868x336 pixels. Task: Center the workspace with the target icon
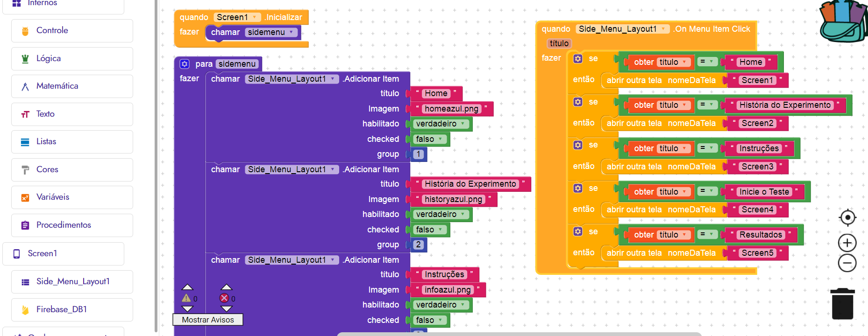pyautogui.click(x=847, y=217)
